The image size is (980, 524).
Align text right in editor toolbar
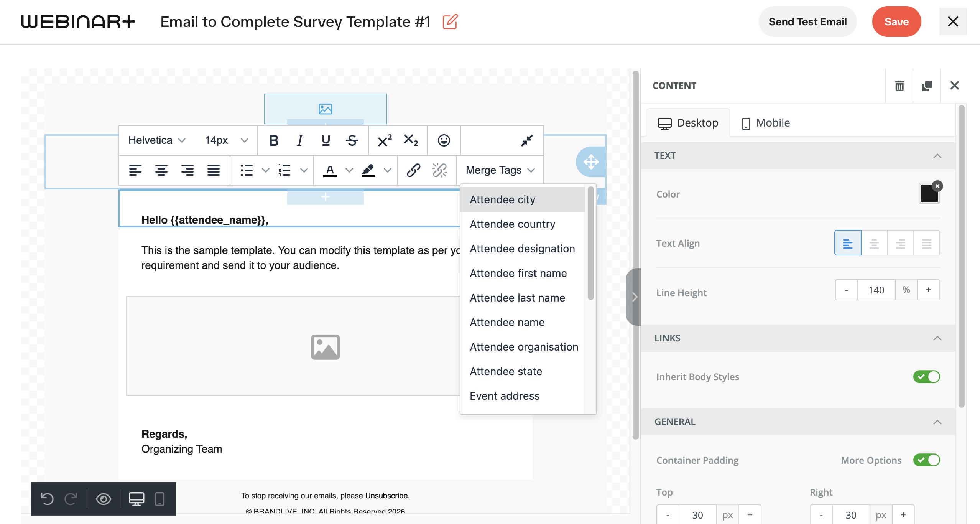click(187, 170)
